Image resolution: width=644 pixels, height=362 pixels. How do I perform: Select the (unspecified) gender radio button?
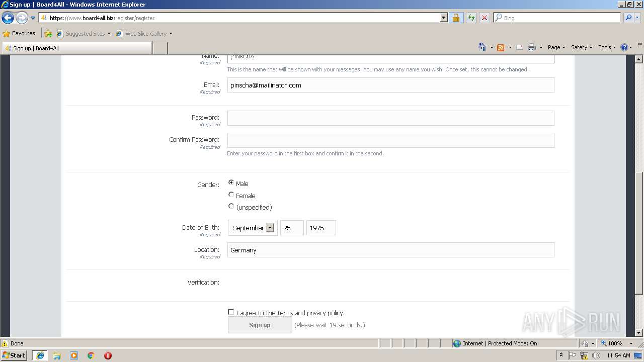click(x=231, y=206)
